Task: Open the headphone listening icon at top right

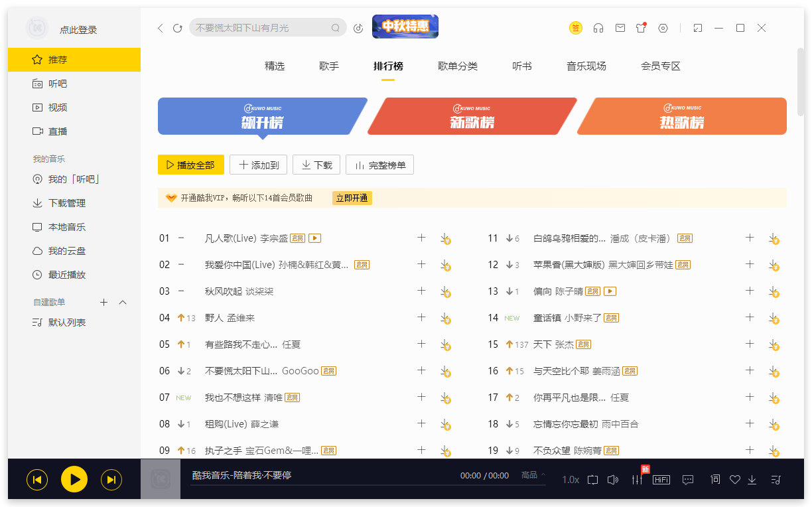Action: 598,28
